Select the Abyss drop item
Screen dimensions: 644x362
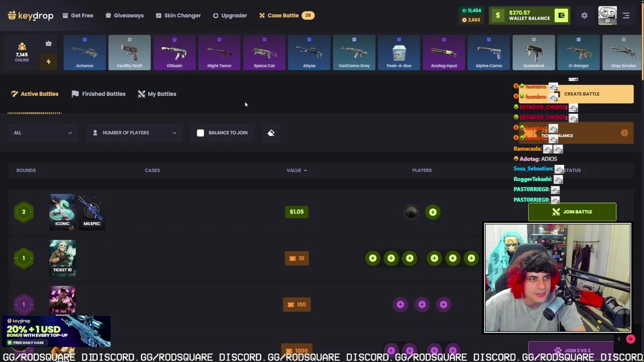[x=309, y=52]
